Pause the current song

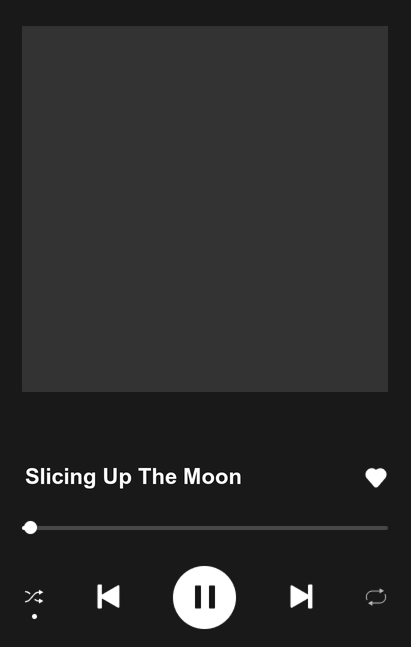point(204,597)
